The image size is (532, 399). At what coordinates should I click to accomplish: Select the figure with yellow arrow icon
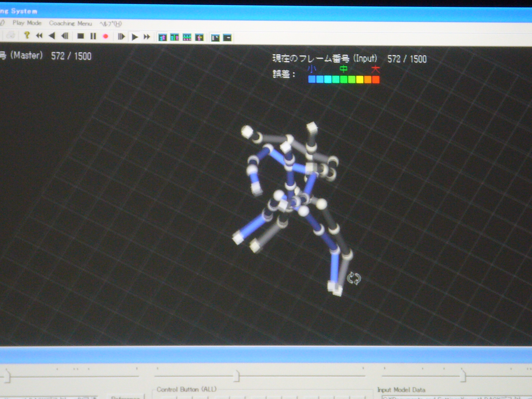pos(199,38)
